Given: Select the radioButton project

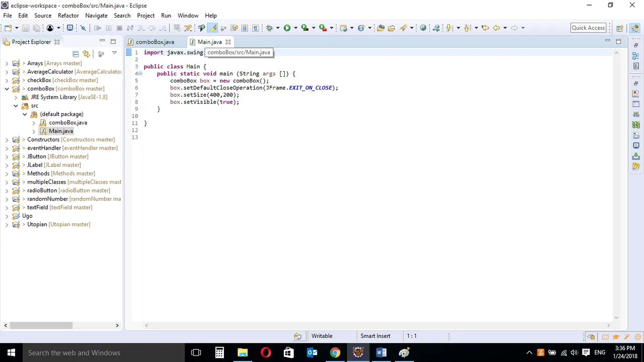Looking at the screenshot, I should pyautogui.click(x=68, y=190).
